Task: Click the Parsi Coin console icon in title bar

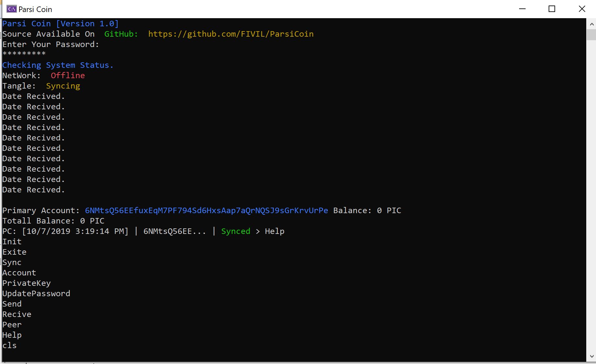Action: pyautogui.click(x=11, y=9)
